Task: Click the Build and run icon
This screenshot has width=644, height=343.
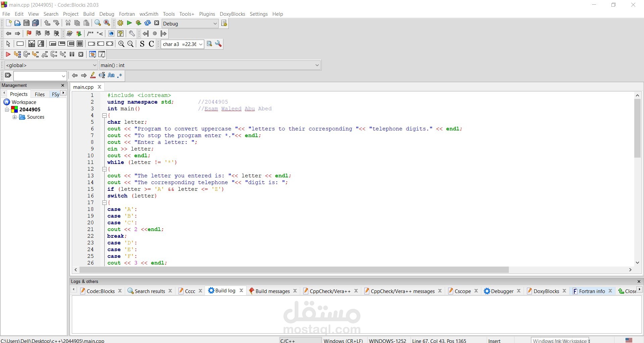Action: [x=139, y=23]
